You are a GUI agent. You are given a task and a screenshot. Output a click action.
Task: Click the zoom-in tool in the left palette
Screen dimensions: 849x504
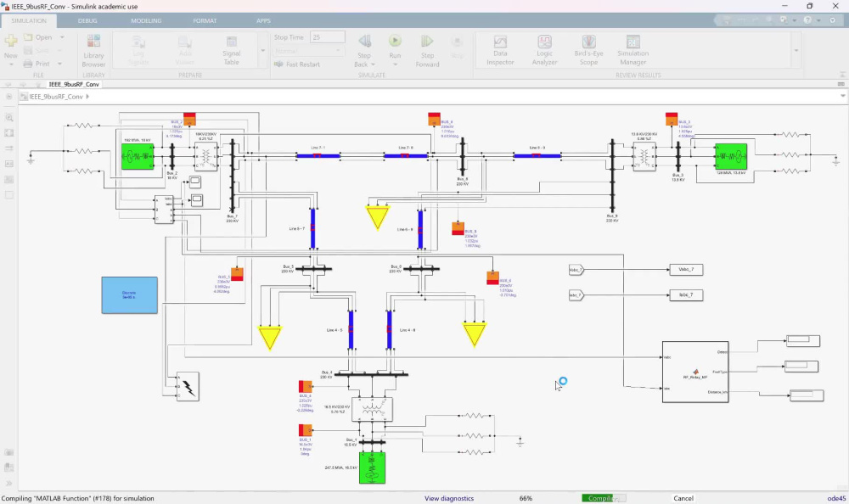tap(9, 117)
